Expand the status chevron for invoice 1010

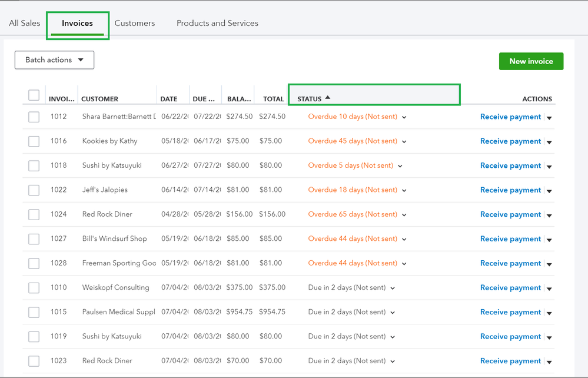(392, 288)
